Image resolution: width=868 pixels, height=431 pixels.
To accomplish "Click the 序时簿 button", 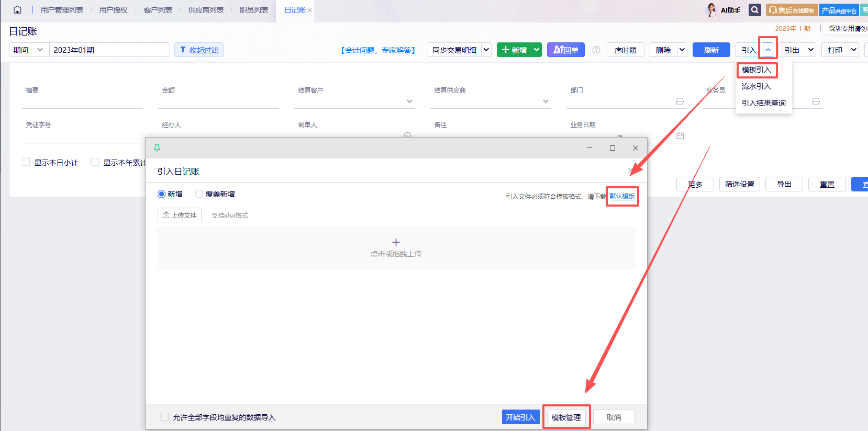I will [x=626, y=50].
